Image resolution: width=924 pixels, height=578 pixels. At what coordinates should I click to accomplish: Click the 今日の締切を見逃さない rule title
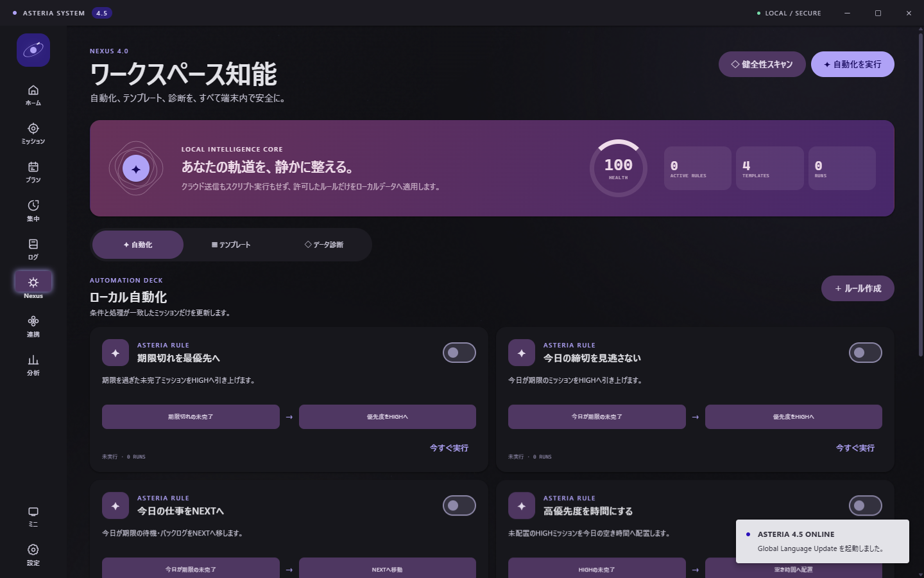pyautogui.click(x=592, y=358)
